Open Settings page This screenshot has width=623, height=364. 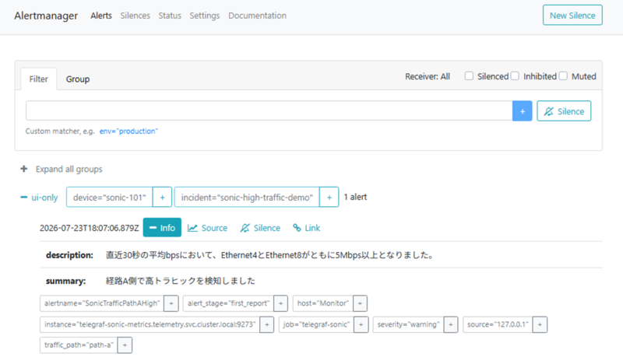205,16
